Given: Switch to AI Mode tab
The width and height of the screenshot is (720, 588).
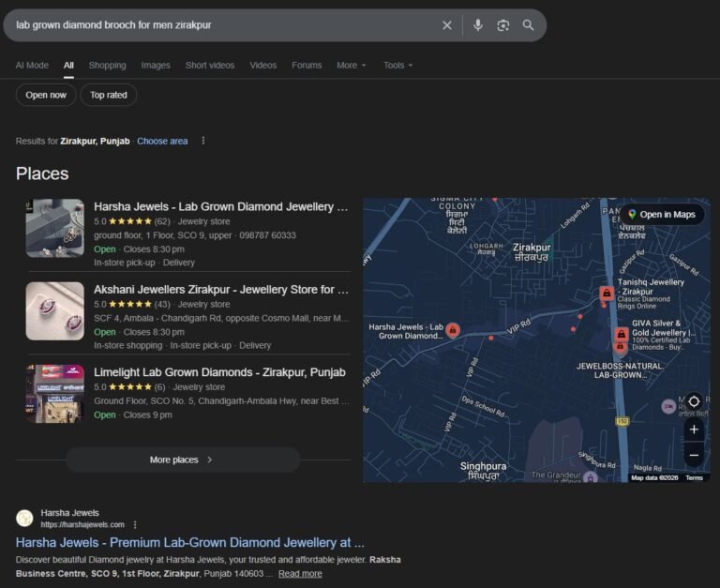Looking at the screenshot, I should pyautogui.click(x=32, y=66).
